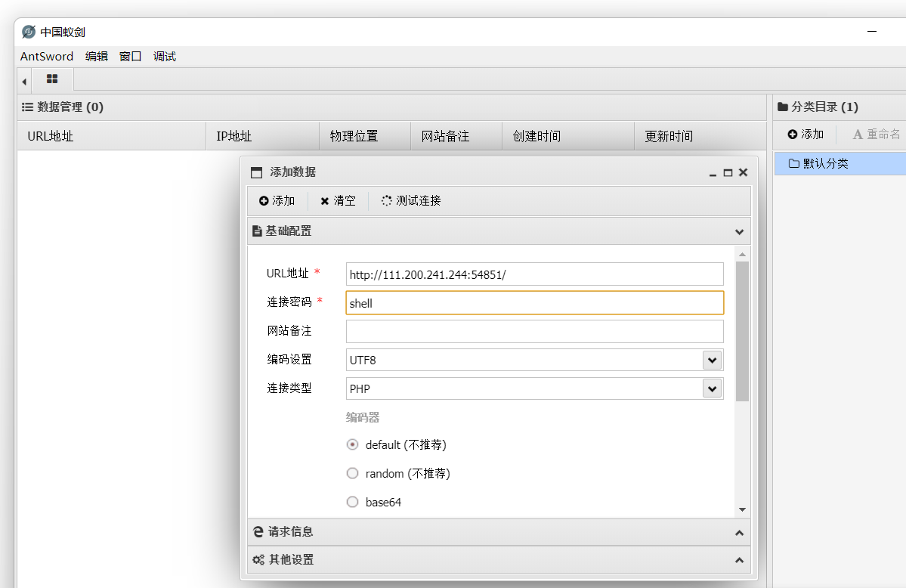Click the IP地址 column header
The width and height of the screenshot is (906, 588).
pyautogui.click(x=262, y=136)
